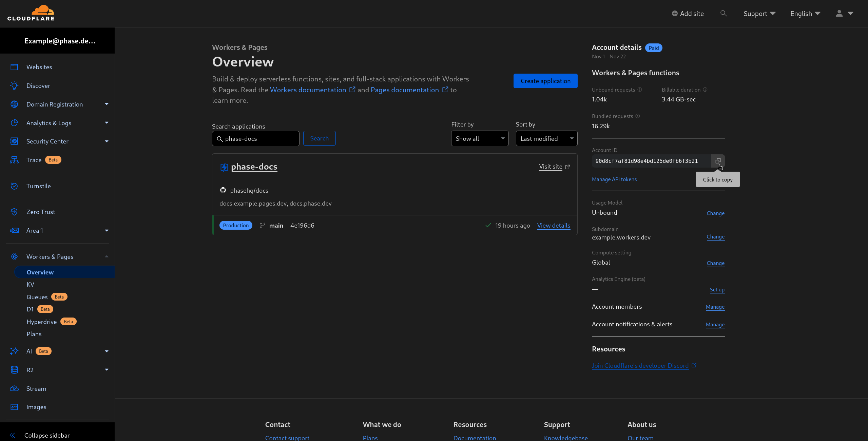Open the Support menu in header
The image size is (868, 441).
(759, 14)
